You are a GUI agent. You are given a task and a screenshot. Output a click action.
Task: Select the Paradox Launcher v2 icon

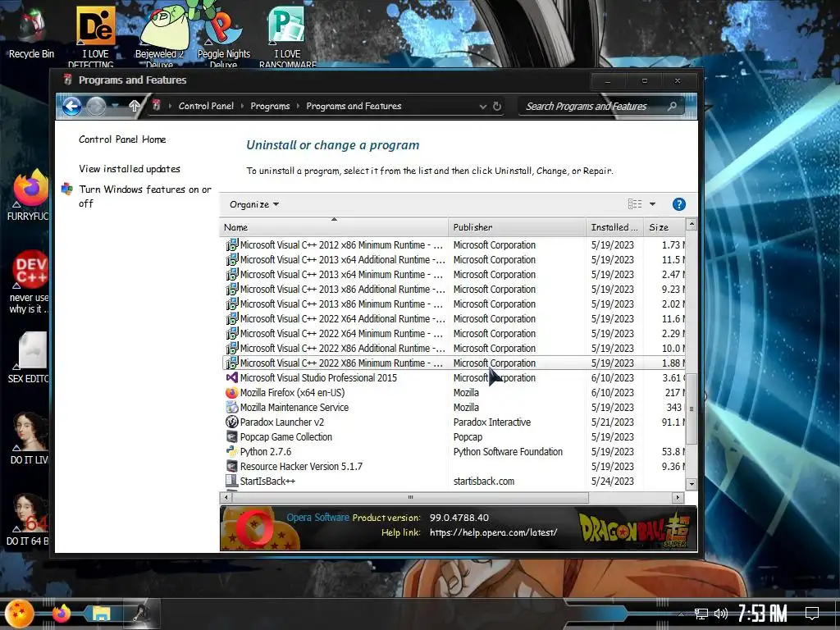click(x=231, y=422)
